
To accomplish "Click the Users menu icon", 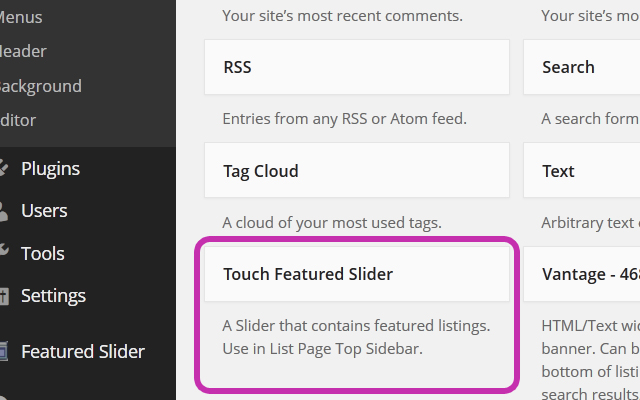I will (3, 211).
